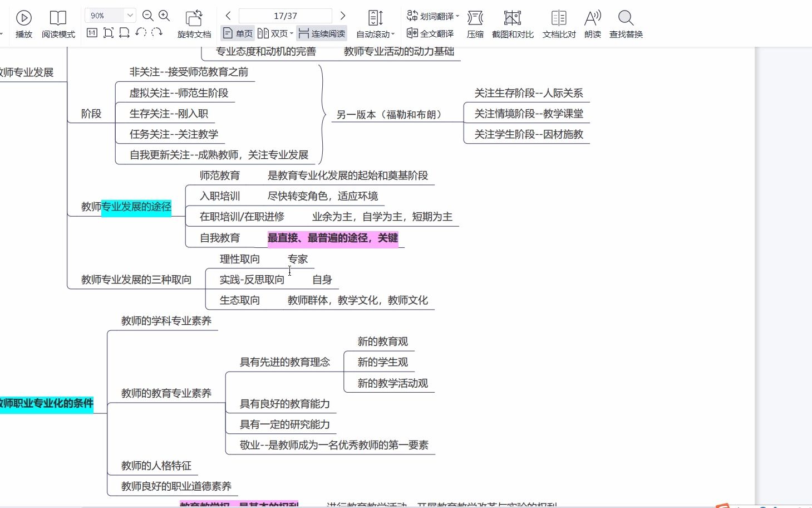
Task: Click 教师良好的职业道德素养 node
Action: pos(176,486)
